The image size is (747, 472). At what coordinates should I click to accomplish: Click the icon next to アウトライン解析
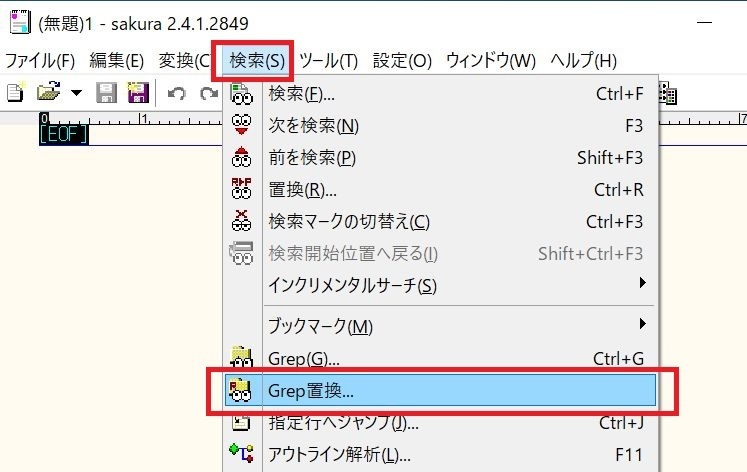[x=242, y=455]
